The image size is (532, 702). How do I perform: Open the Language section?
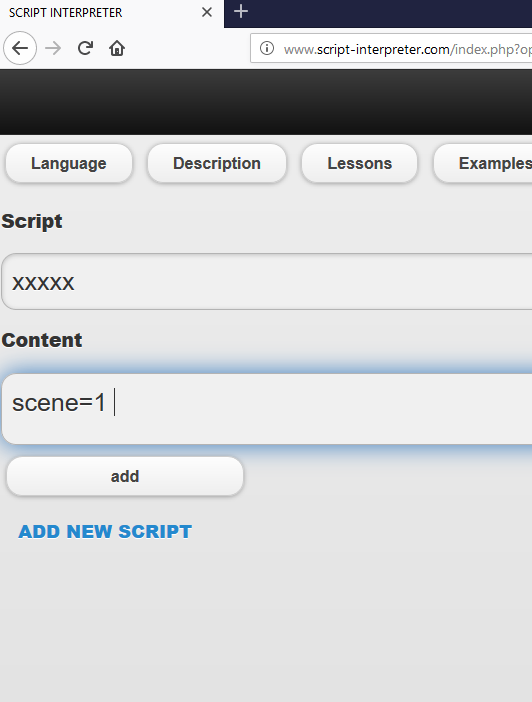point(69,163)
